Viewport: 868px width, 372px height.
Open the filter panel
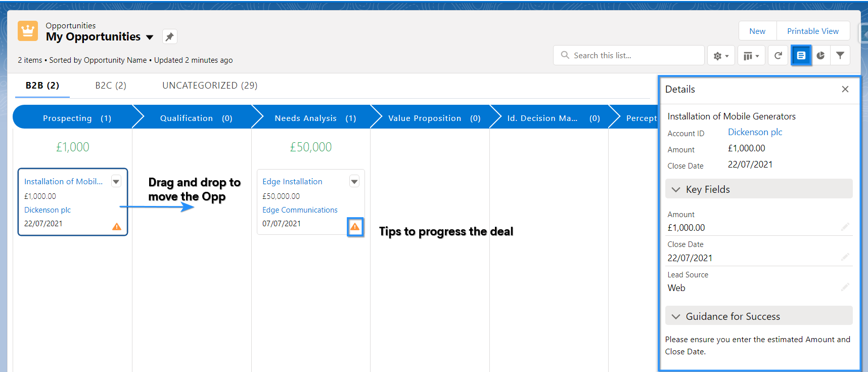(840, 55)
